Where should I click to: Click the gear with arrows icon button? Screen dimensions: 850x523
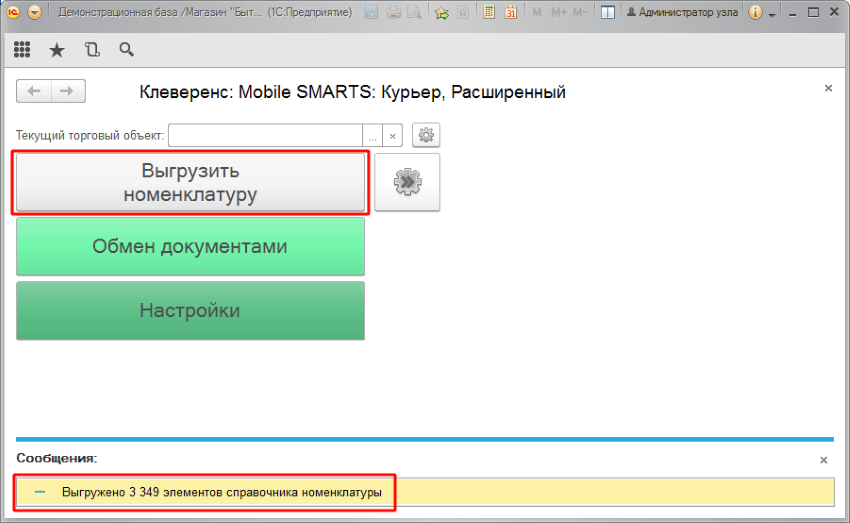[x=407, y=182]
